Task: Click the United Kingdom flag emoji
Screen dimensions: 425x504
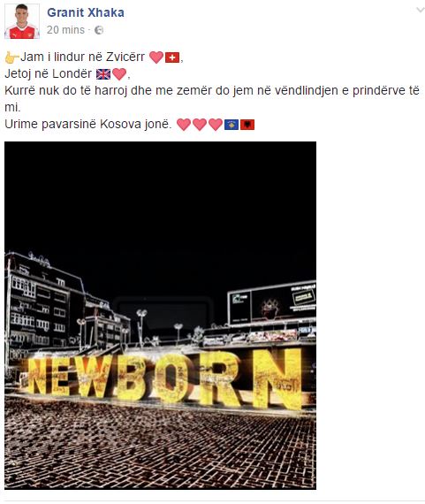Action: (103, 74)
